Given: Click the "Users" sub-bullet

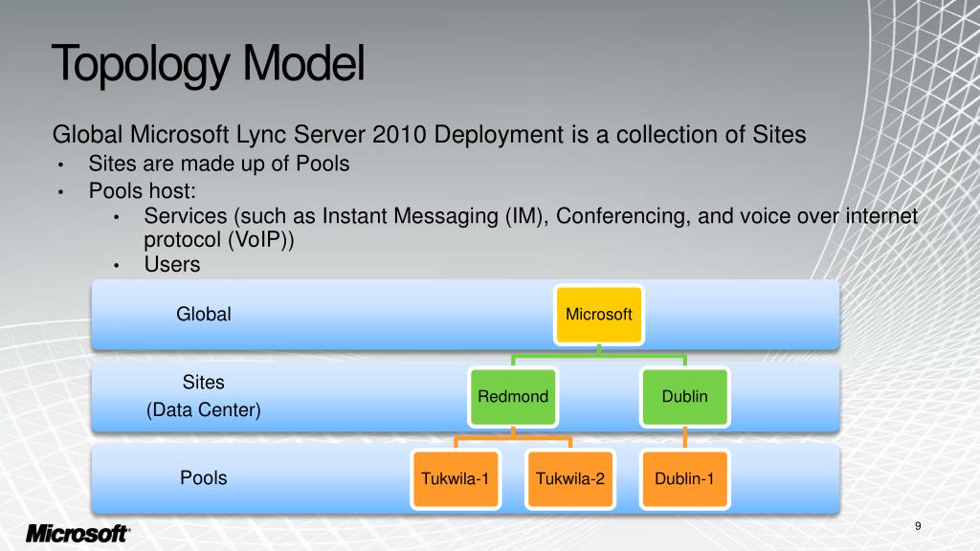Looking at the screenshot, I should pyautogui.click(x=172, y=264).
